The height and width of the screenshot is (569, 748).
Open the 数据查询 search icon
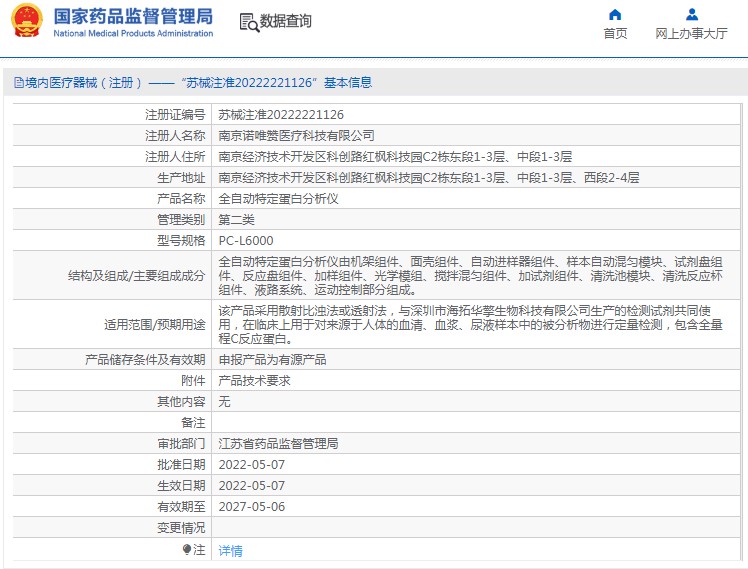click(249, 22)
